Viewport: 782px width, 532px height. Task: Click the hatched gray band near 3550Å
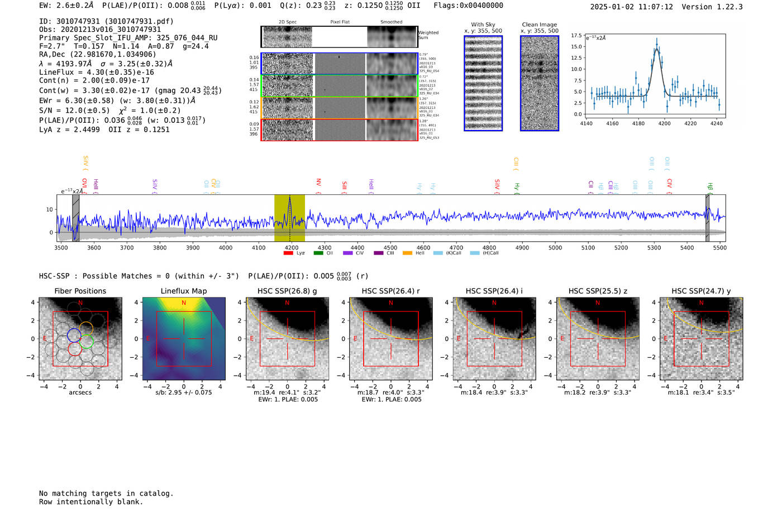click(76, 218)
